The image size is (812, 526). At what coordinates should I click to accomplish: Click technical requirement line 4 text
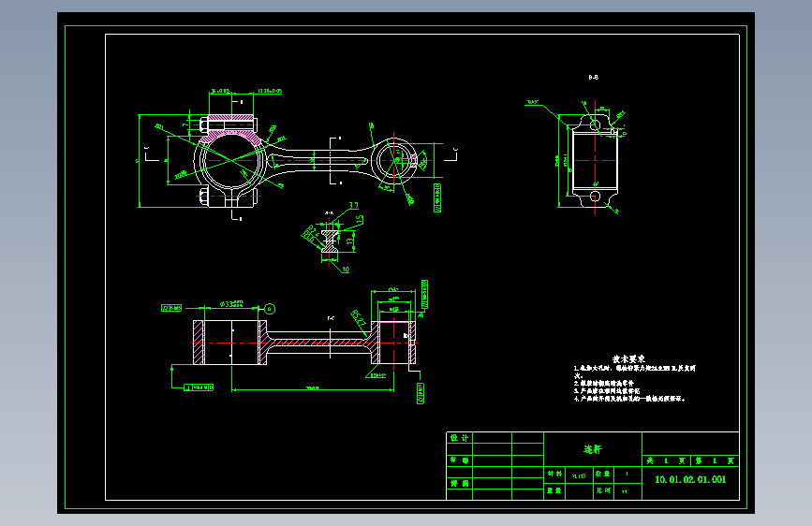click(x=629, y=399)
